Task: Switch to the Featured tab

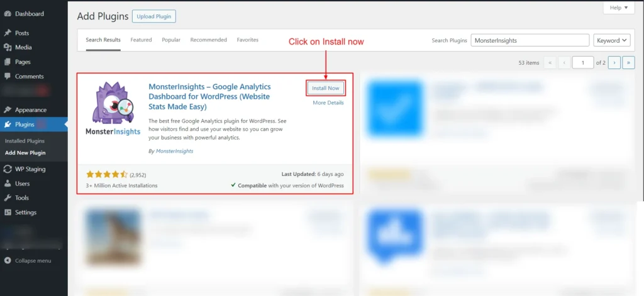Action: (x=141, y=40)
